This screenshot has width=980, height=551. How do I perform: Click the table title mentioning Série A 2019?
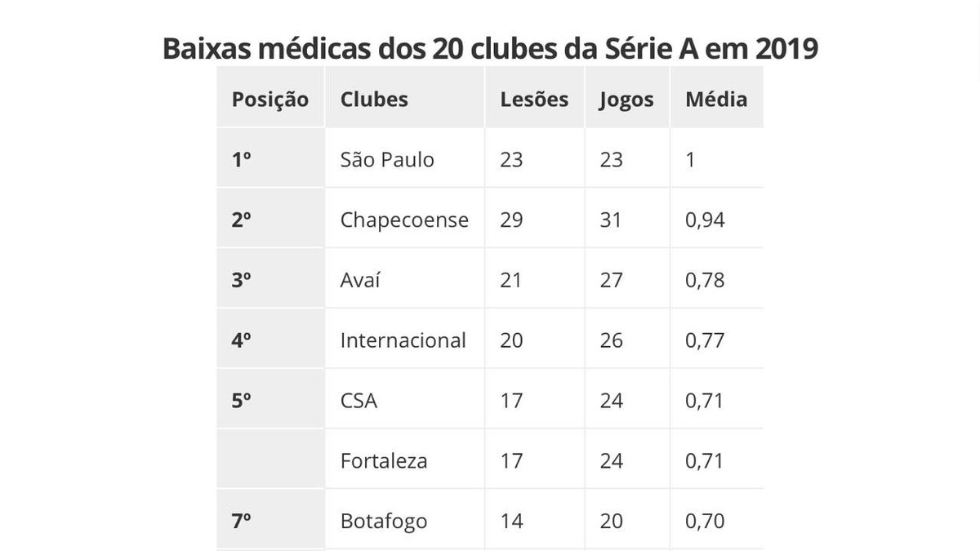pos(490,47)
